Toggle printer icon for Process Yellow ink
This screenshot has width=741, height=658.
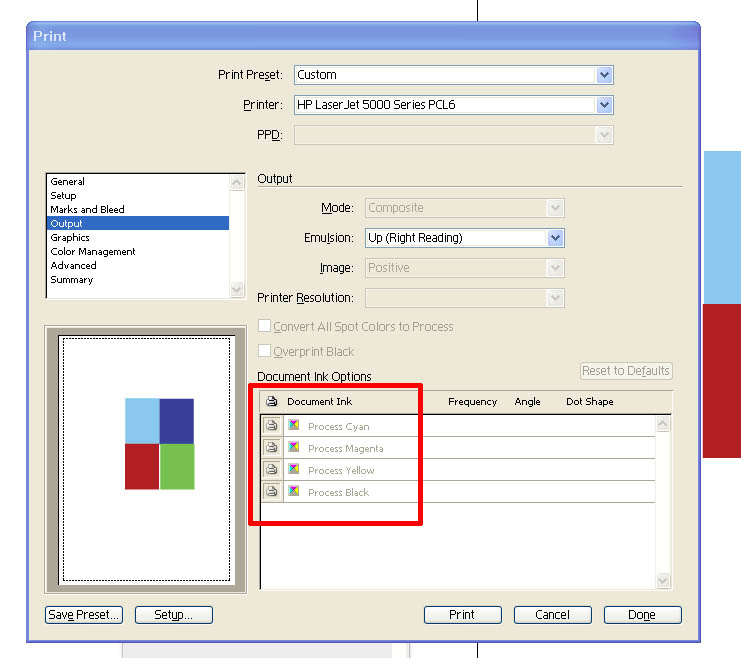(271, 470)
